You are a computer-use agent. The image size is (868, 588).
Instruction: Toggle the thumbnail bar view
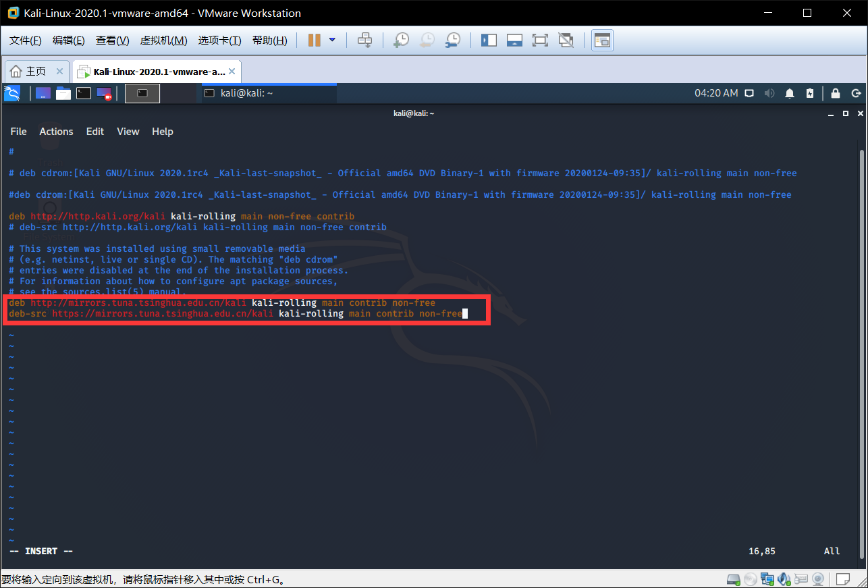pos(514,41)
